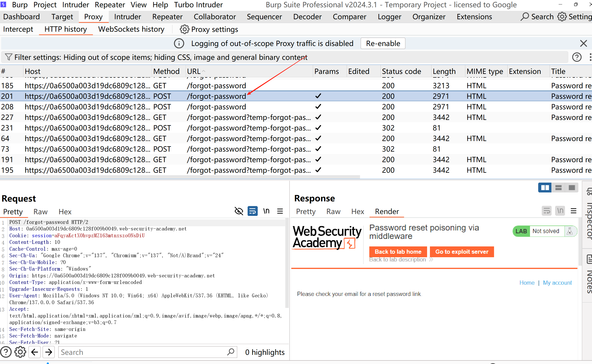Switch to the Repeater tab
Screen dimensions: 592x364
[x=167, y=17]
